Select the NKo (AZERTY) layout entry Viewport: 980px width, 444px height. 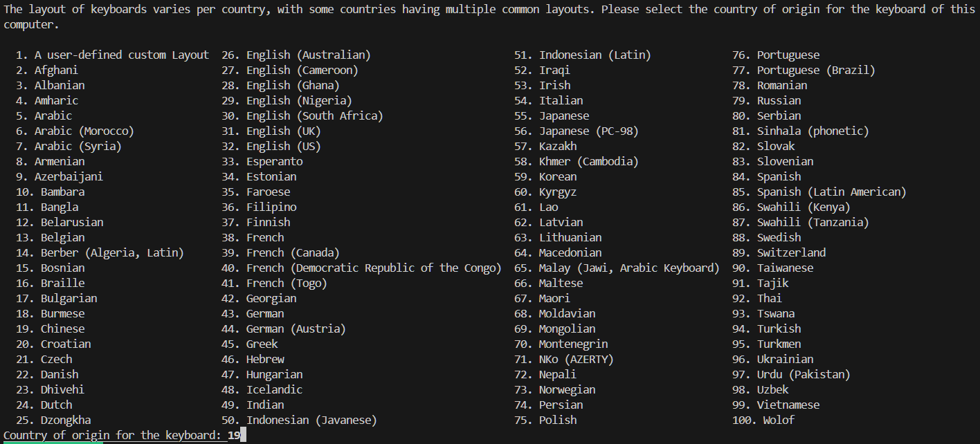(564, 359)
